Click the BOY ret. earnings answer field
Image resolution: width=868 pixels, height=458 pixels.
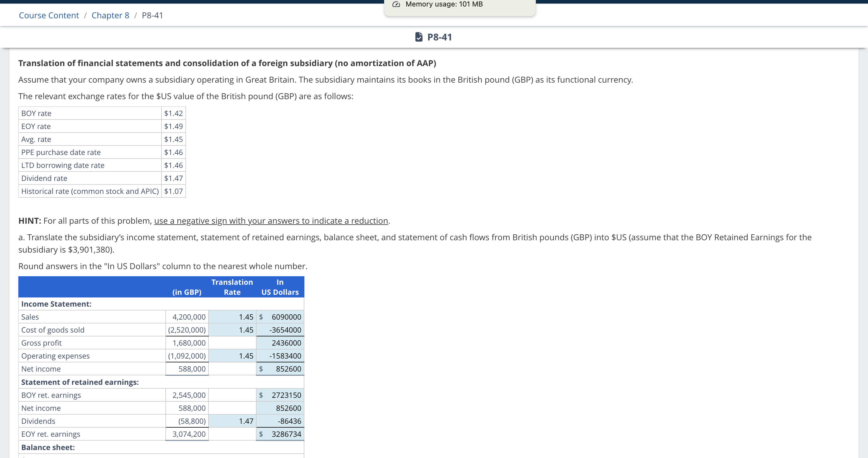280,395
